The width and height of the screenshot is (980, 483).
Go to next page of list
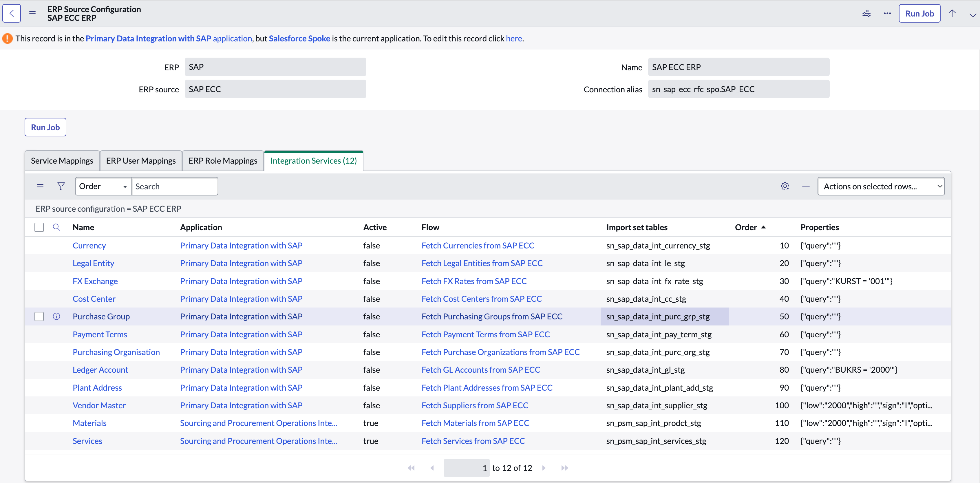[x=544, y=468]
